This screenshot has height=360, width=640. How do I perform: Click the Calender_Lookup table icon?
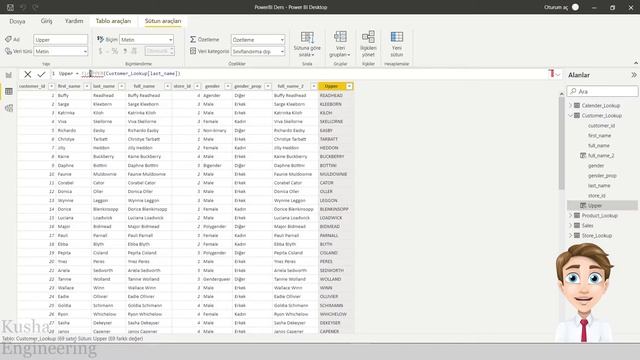pyautogui.click(x=577, y=105)
